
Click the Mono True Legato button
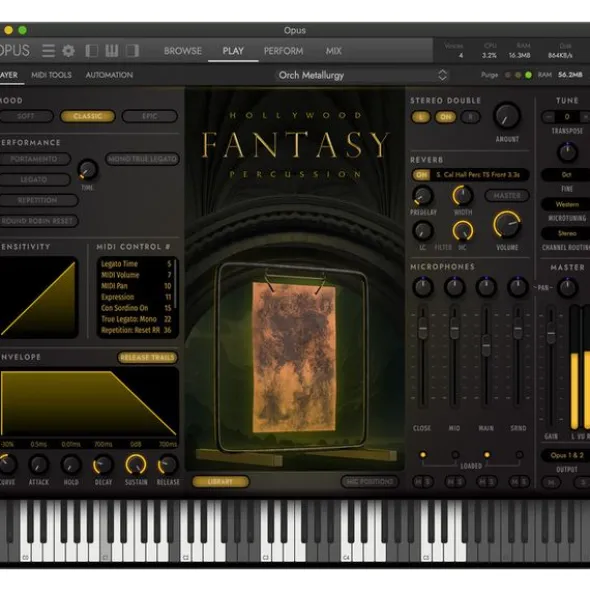tap(142, 159)
